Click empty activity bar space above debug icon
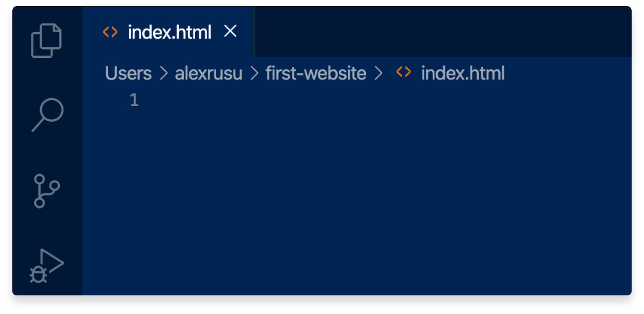Viewport: 644px width, 314px height. point(47,228)
